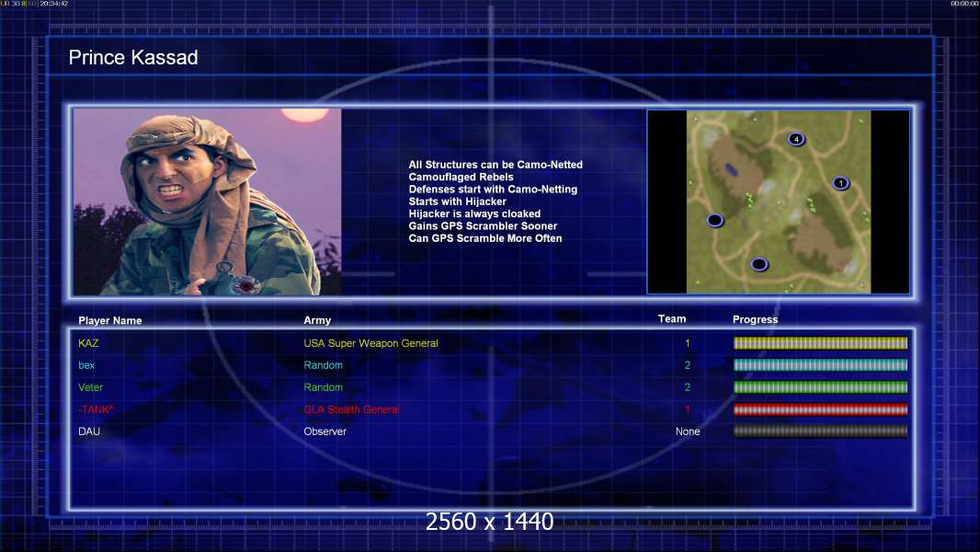Click 'USA Super Weapon General' army text
The height and width of the screenshot is (552, 980).
pyautogui.click(x=370, y=343)
